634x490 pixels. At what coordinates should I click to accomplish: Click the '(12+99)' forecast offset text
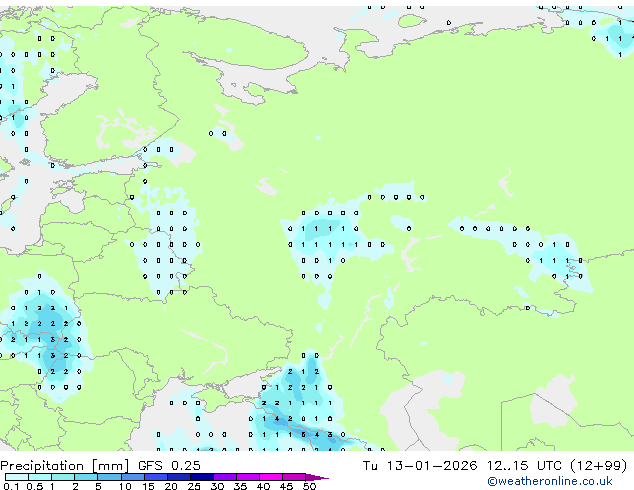click(x=599, y=466)
